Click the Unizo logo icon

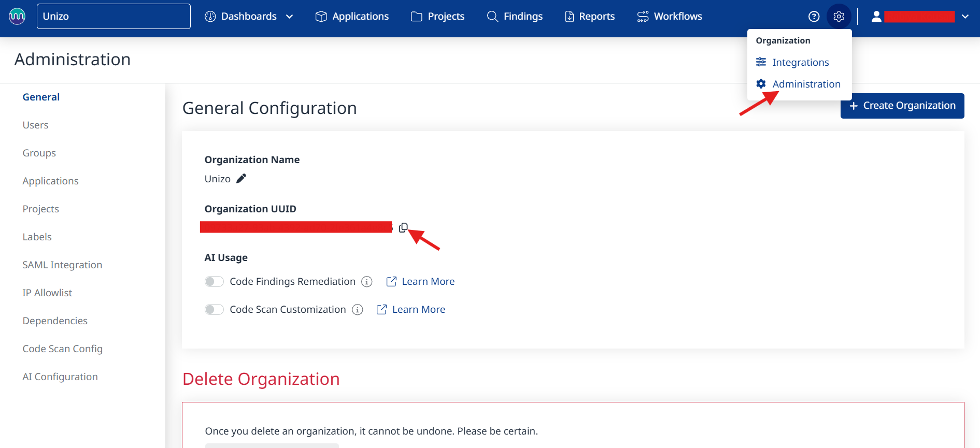(17, 16)
